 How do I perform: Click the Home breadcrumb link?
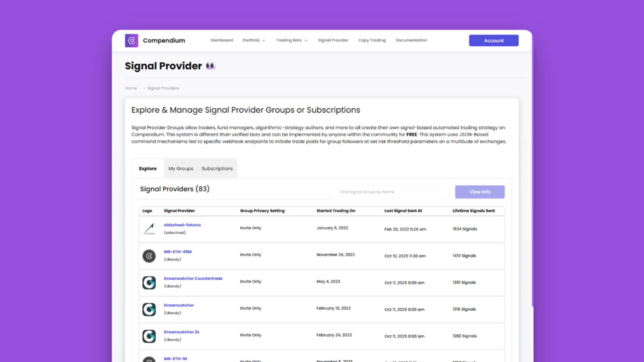coord(131,88)
